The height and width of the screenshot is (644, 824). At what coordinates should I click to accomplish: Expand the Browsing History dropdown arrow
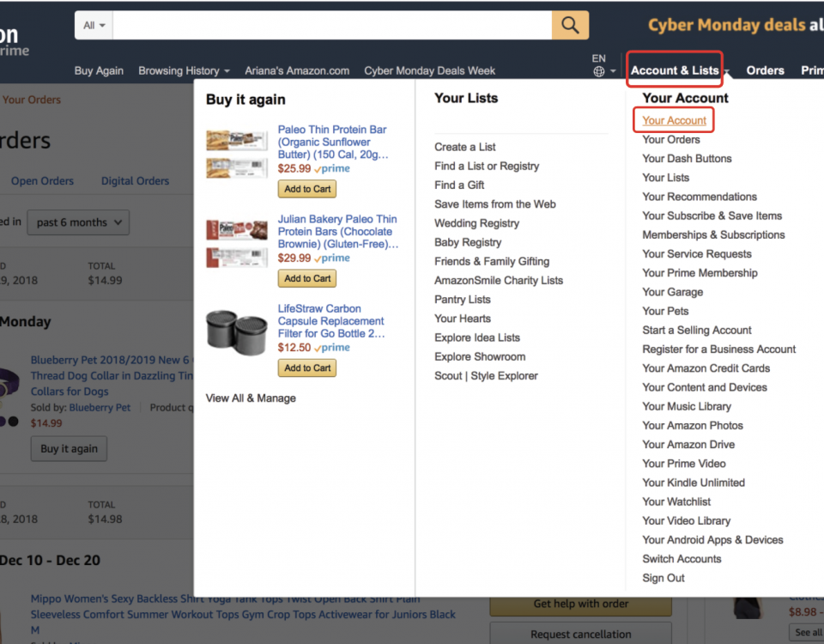tap(227, 71)
